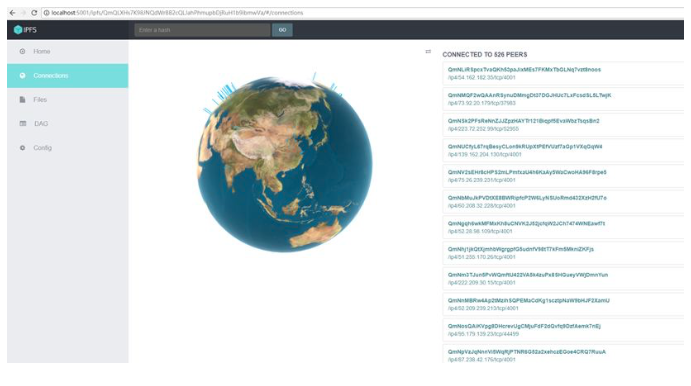Select peer address /ip4/222.209.30.15/tcp/4001
Screen dimensions: 691x386
click(x=481, y=282)
